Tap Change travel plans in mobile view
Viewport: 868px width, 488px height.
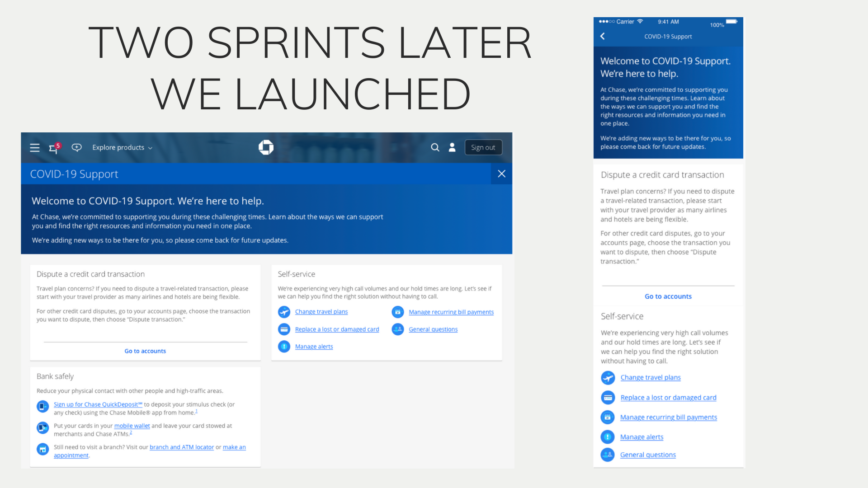(651, 377)
